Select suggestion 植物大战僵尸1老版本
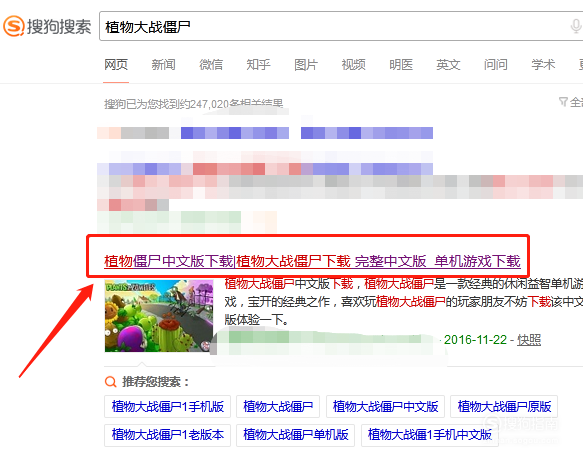 pyautogui.click(x=168, y=435)
